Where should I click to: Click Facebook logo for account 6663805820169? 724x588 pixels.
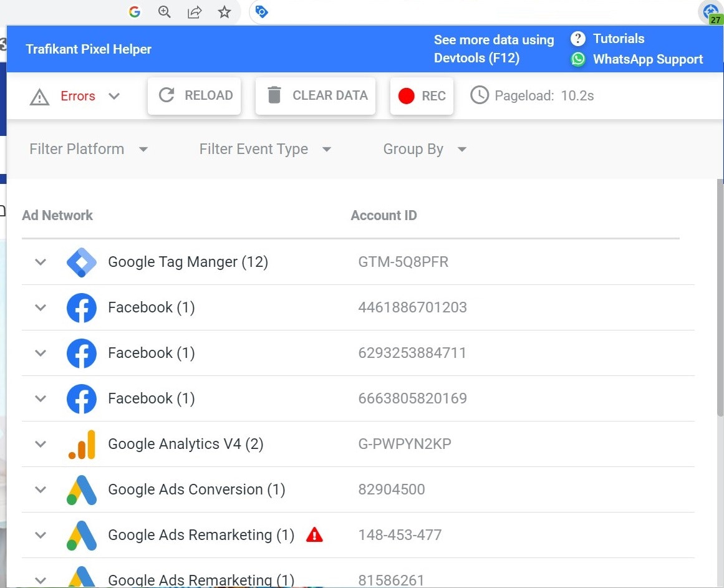(81, 399)
